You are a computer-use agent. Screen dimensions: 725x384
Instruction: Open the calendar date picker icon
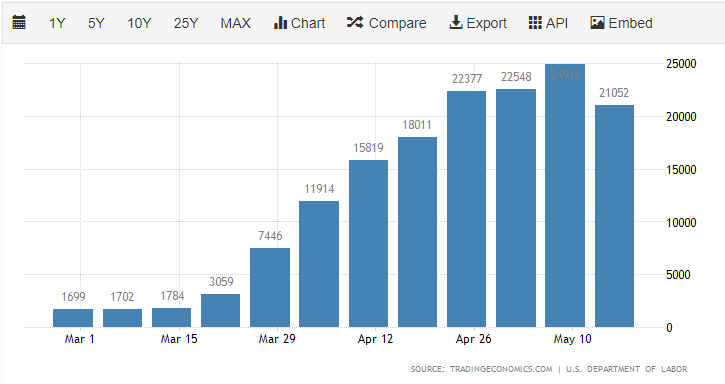19,23
